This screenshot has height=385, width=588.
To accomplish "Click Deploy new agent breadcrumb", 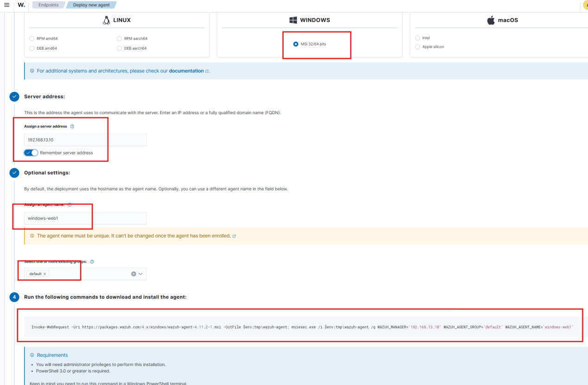I will click(91, 5).
